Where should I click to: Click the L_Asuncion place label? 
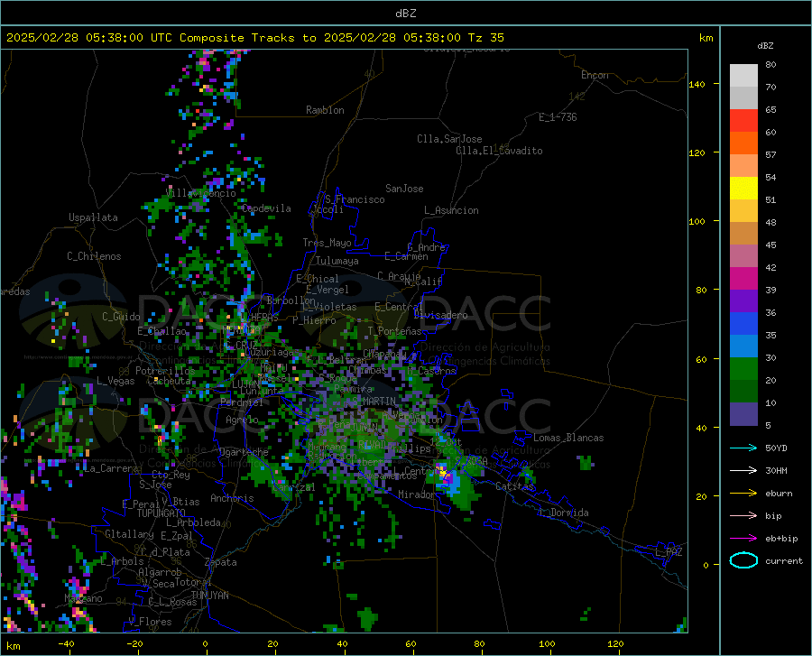pos(451,210)
